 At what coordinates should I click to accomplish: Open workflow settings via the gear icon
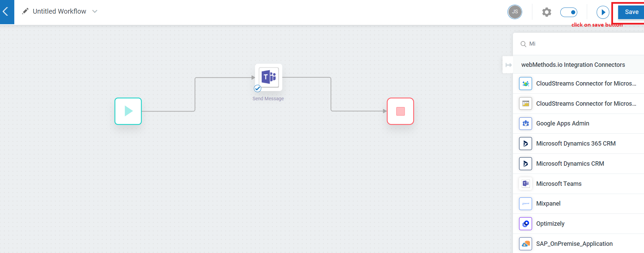click(x=547, y=12)
